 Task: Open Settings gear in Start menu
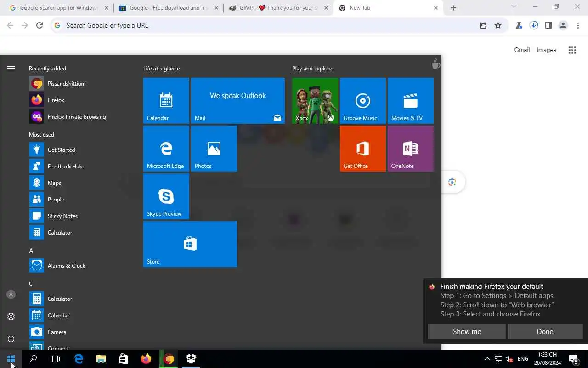[11, 316]
